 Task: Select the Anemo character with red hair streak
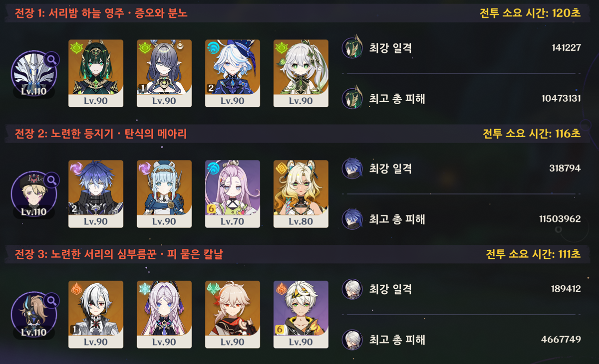coord(233,315)
